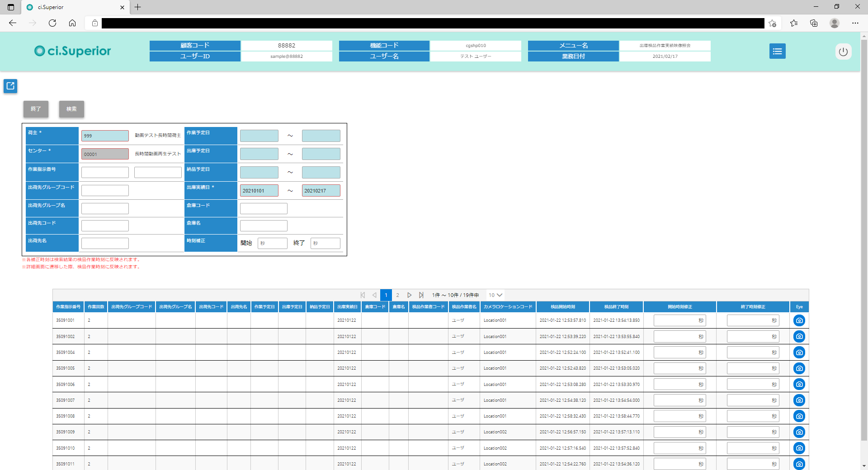Select page 1 in pagination
This screenshot has height=470, width=868.
tap(386, 295)
